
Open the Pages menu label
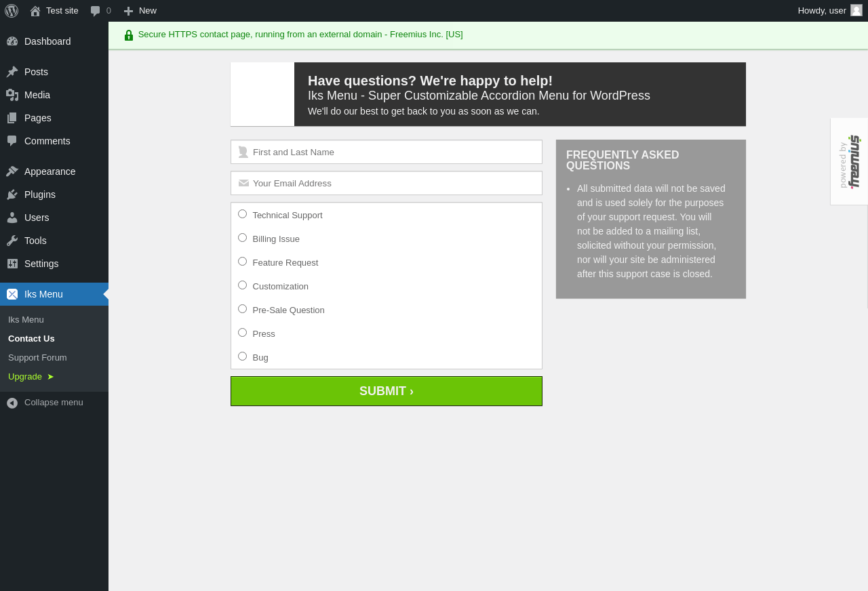(x=38, y=118)
